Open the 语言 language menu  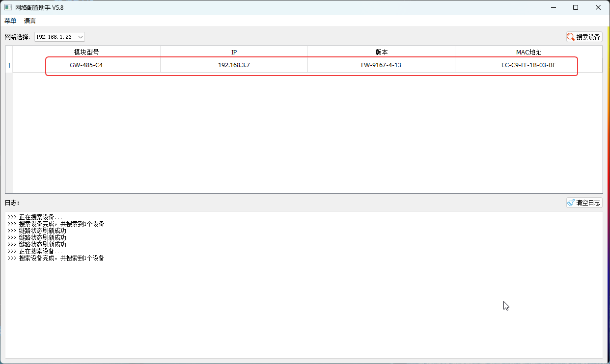pyautogui.click(x=30, y=21)
